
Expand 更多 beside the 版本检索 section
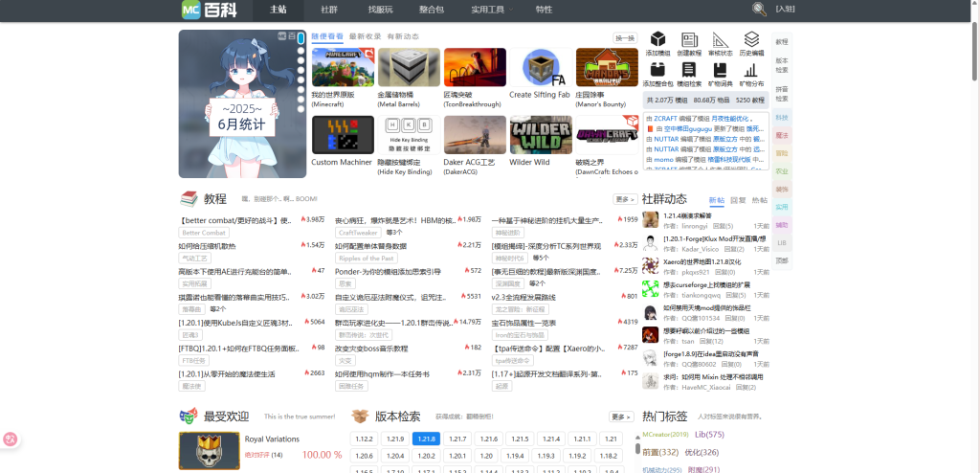(x=621, y=417)
